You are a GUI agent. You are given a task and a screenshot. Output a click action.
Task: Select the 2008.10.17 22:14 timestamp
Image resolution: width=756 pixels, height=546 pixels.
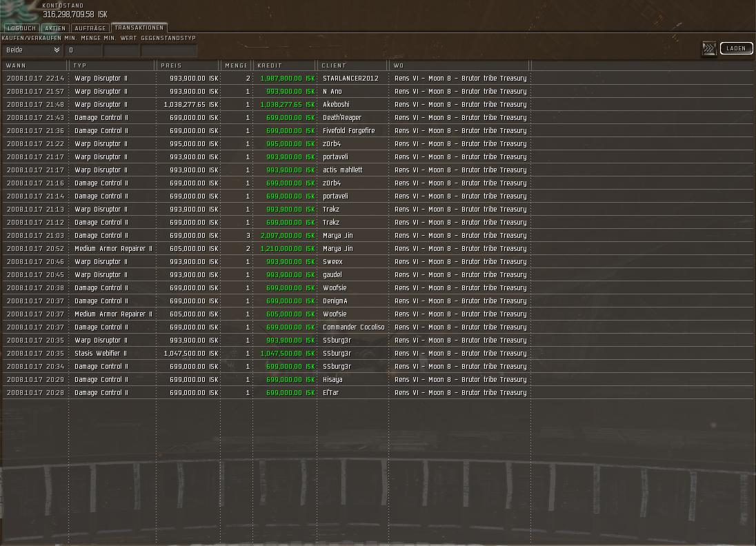click(35, 79)
